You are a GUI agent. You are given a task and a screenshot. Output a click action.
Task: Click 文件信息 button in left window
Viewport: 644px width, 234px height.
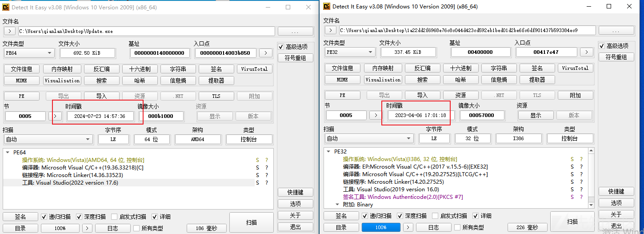point(22,69)
